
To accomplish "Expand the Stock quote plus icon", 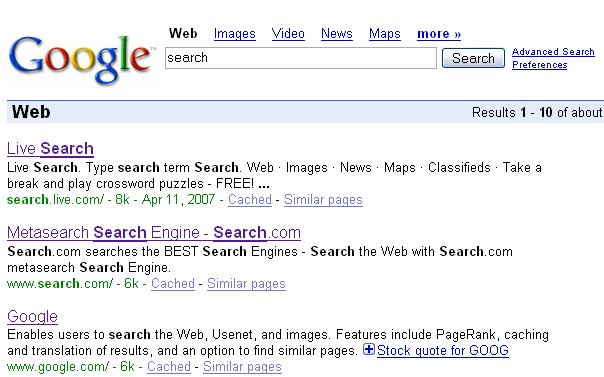I will pyautogui.click(x=369, y=349).
